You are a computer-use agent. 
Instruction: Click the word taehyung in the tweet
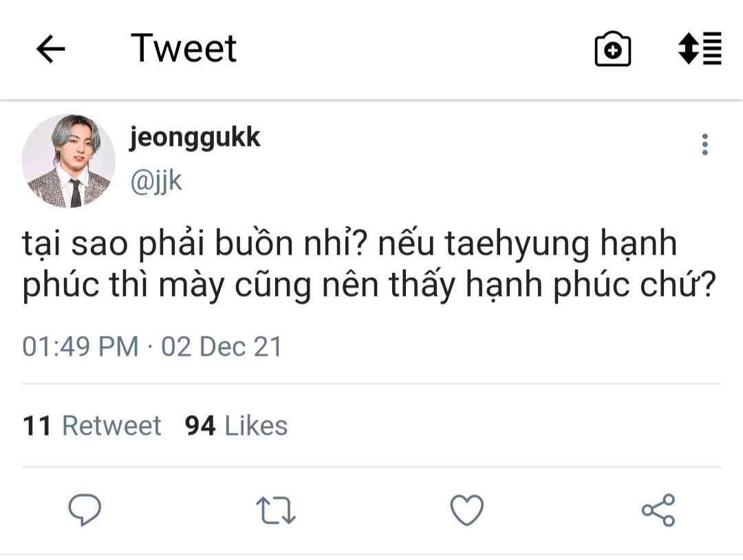517,244
